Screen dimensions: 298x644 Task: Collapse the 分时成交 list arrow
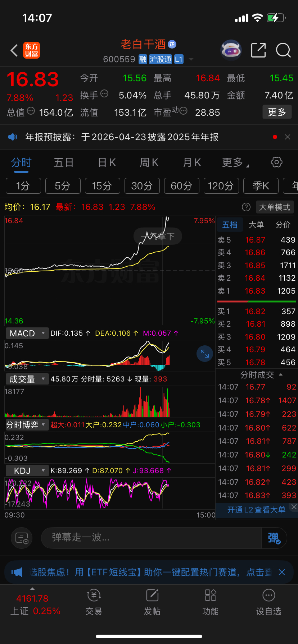(281, 375)
